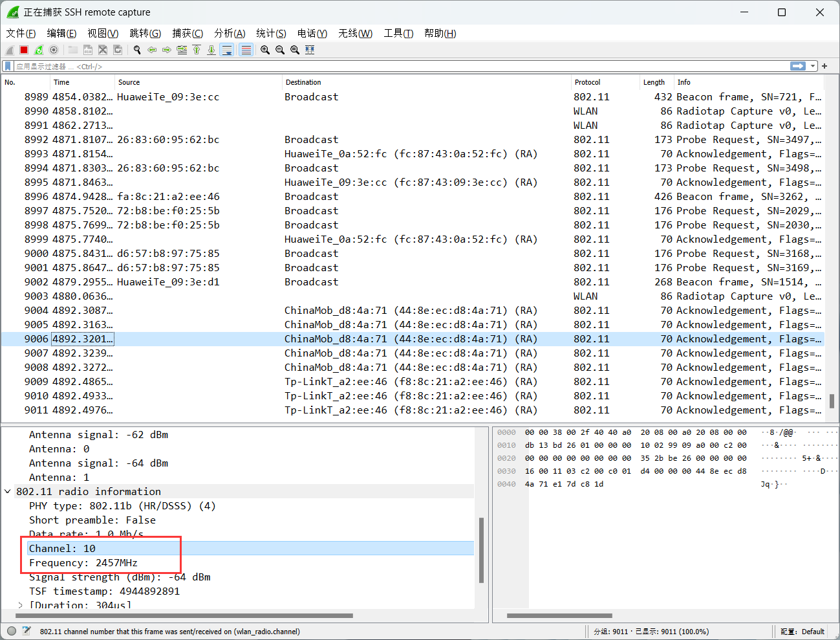Select packet 9002 HuaweiTe_09:3e:d1 beacon row
Image resolution: width=840 pixels, height=640 pixels.
(413, 282)
